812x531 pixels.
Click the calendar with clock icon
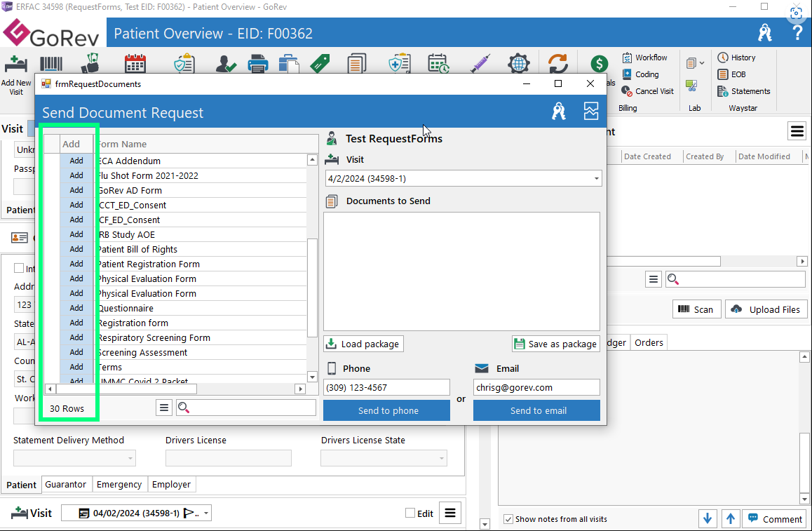pos(439,64)
